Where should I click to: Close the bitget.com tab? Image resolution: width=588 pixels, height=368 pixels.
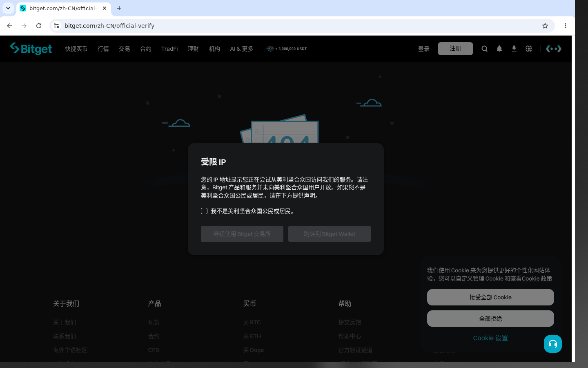[105, 8]
